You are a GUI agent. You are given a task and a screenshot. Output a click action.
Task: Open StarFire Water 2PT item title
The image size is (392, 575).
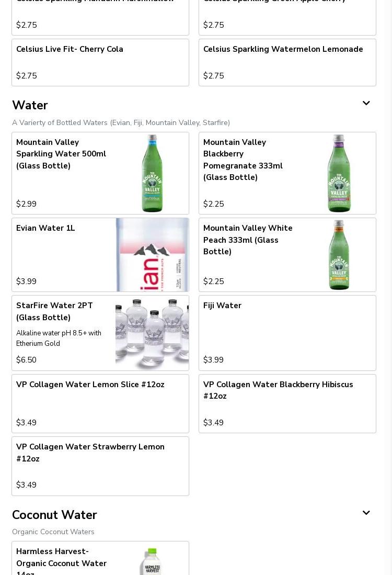[x=54, y=311]
